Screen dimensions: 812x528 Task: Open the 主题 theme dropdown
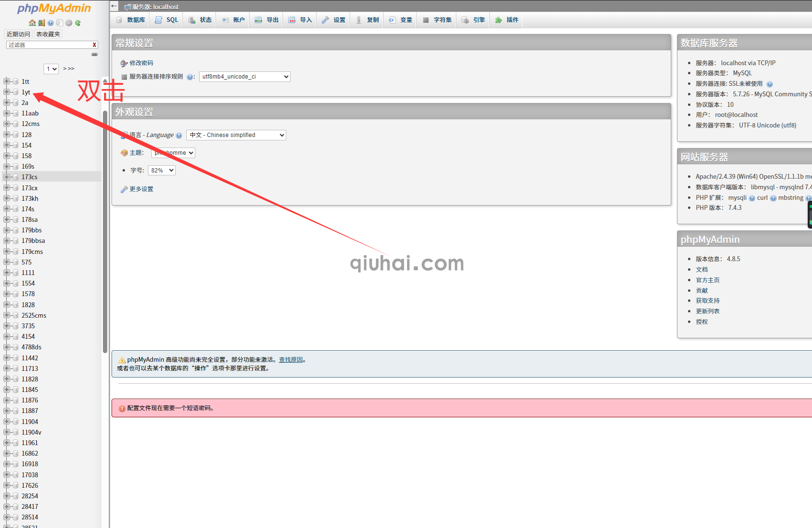tap(173, 153)
